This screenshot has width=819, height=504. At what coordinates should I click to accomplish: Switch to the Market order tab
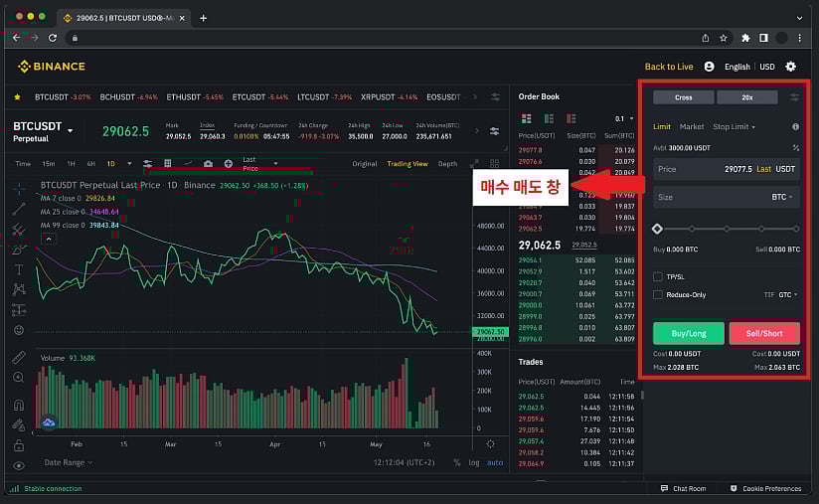(x=692, y=127)
